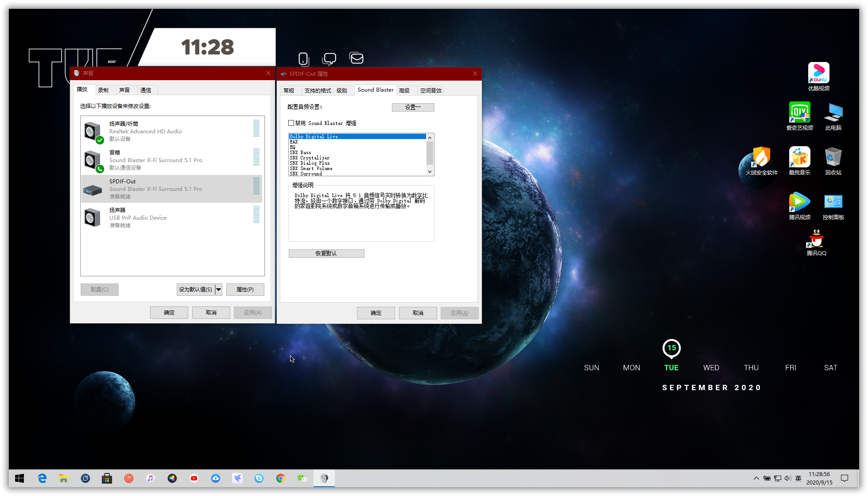Open 支持的格式 tab
The image size is (868, 496).
(x=318, y=90)
